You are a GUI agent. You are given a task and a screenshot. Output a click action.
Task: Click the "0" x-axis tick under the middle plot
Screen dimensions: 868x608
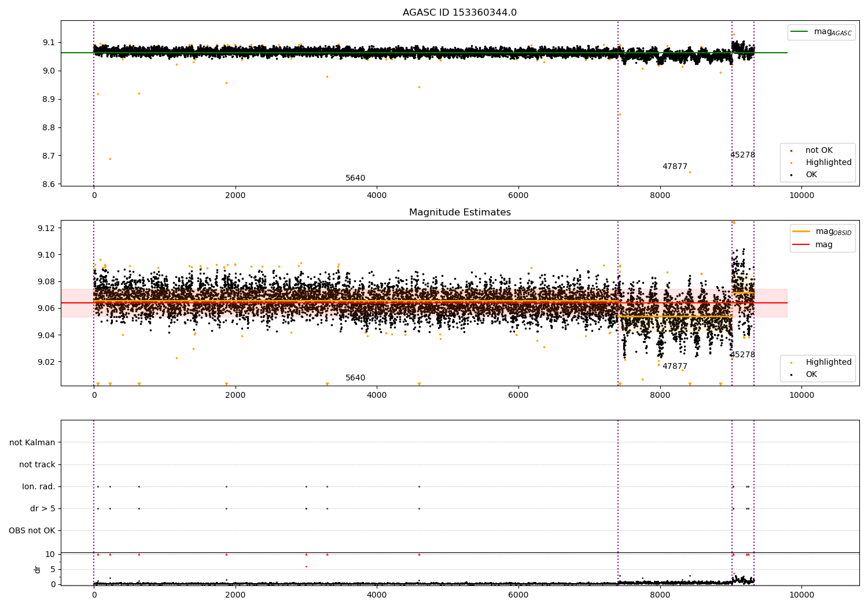point(94,395)
